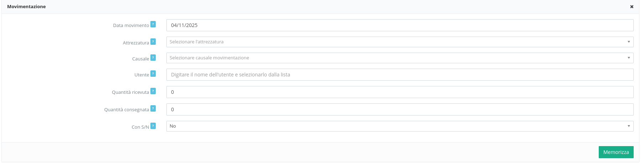Screen dimensions: 644x166
Task: Click the Quantità ricevuta input field
Action: 400,92
